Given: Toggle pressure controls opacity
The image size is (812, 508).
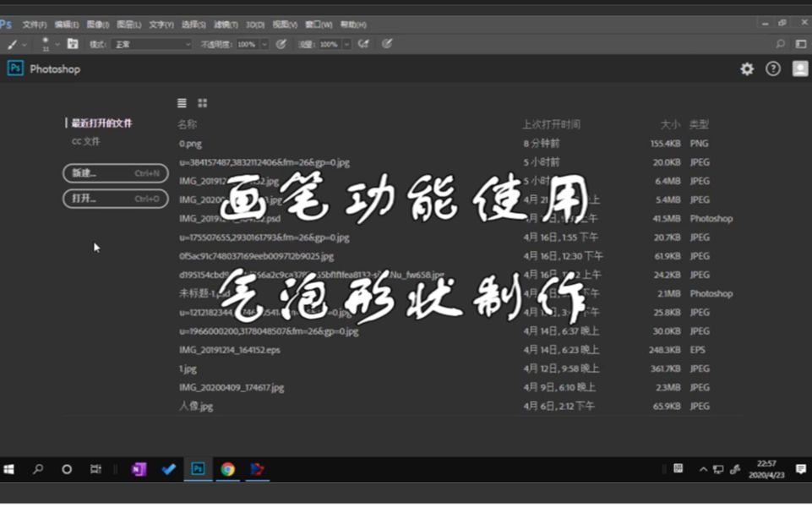Looking at the screenshot, I should click(281, 44).
